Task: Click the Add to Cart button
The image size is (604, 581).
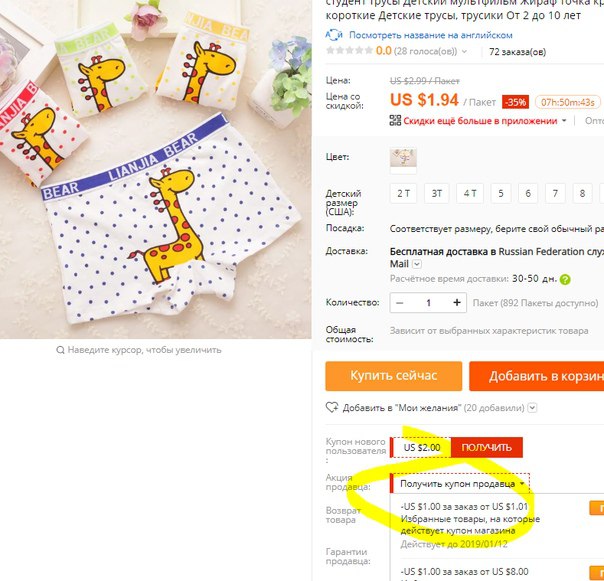Action: tap(537, 376)
